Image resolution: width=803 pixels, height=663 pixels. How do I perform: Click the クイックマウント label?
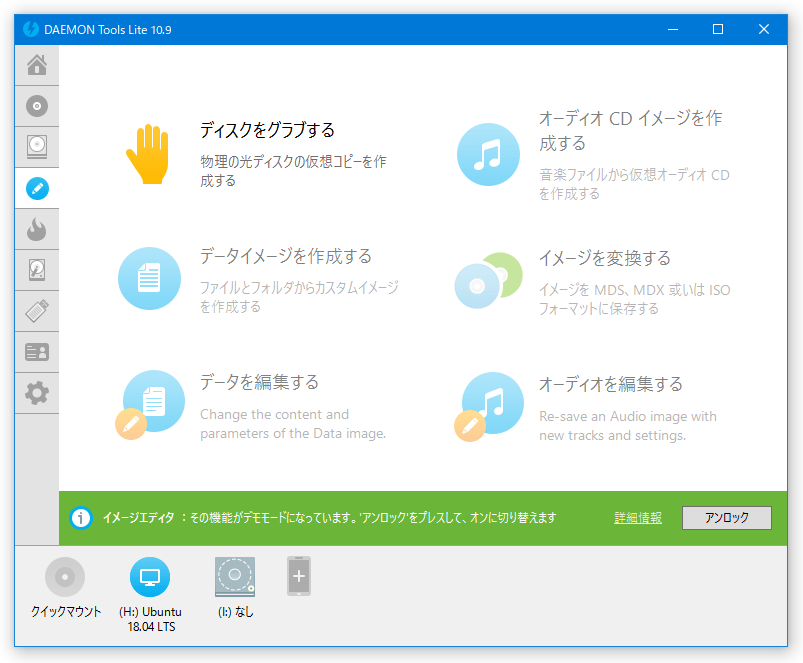66,612
